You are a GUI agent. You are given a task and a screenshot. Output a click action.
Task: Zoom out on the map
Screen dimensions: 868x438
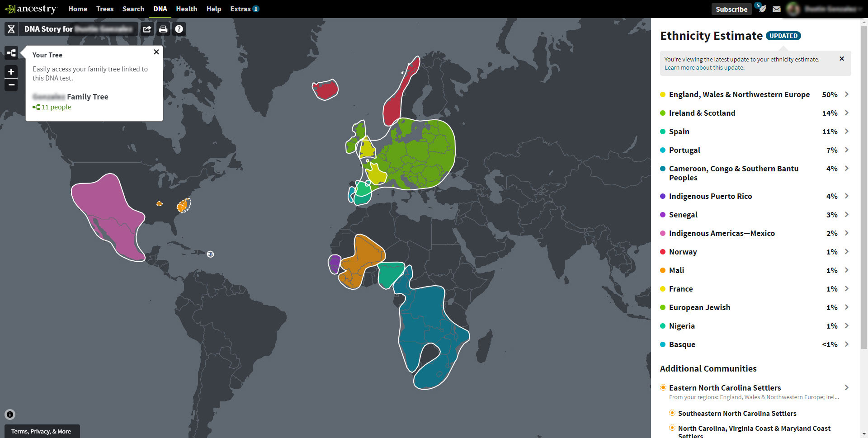coord(11,85)
